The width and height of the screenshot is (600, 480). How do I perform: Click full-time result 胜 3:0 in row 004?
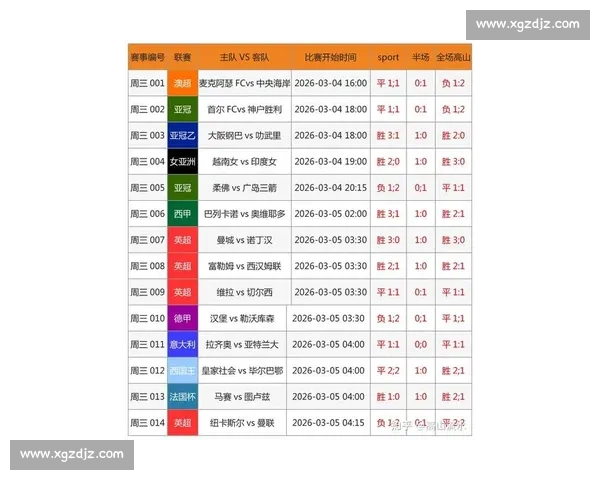453,162
